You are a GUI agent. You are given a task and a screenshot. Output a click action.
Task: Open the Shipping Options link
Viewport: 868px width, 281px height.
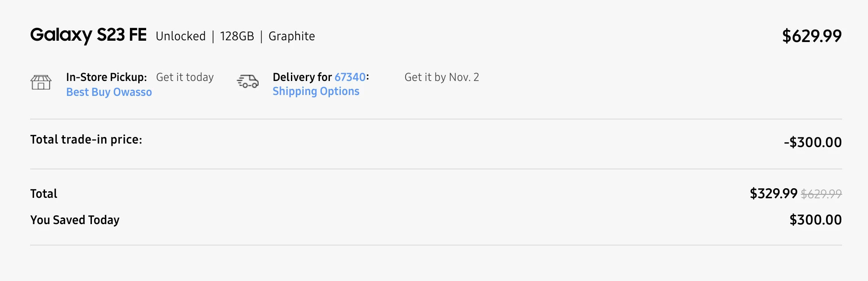[316, 91]
